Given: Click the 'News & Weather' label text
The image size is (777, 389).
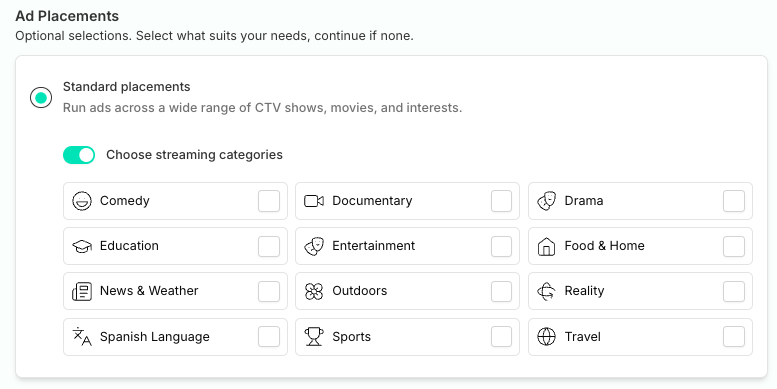Looking at the screenshot, I should click(x=149, y=291).
